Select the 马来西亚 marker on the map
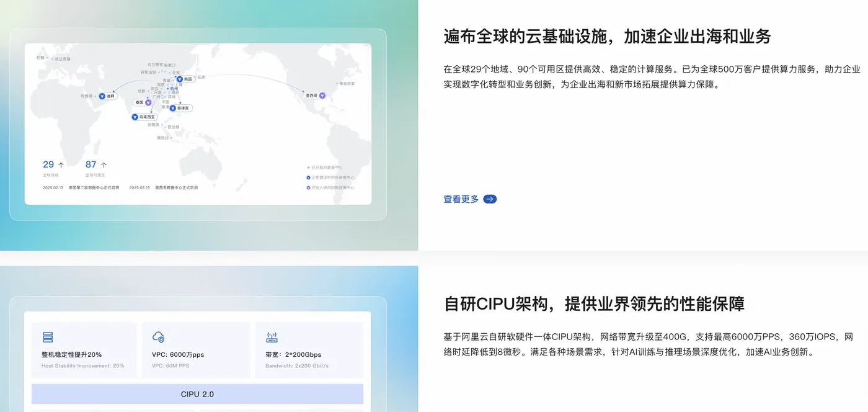The height and width of the screenshot is (412, 868). click(144, 117)
